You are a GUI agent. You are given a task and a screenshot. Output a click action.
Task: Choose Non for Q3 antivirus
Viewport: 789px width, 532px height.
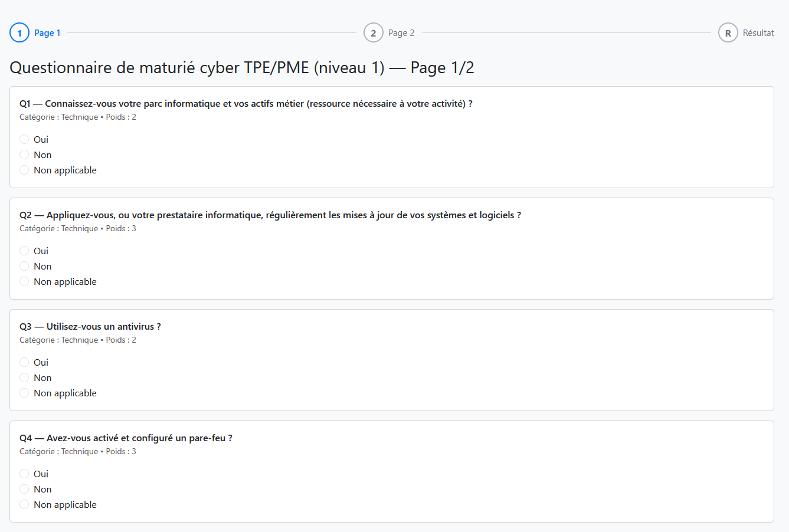tap(24, 377)
